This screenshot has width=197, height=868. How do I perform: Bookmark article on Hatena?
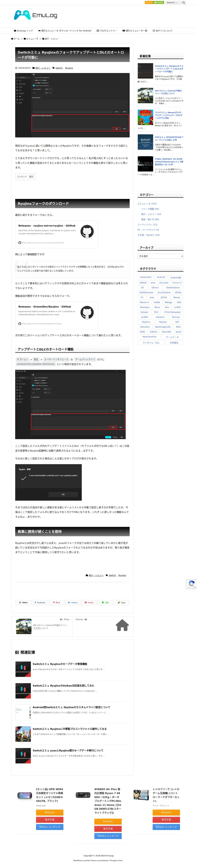[x=73, y=602]
